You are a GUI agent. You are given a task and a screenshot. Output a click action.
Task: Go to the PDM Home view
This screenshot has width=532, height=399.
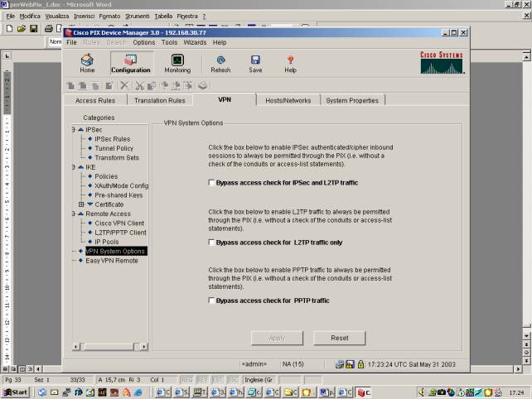pyautogui.click(x=87, y=63)
